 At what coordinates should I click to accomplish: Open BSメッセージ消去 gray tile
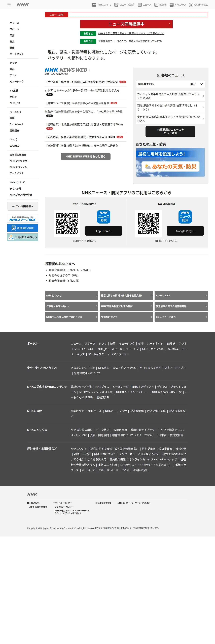point(181,317)
